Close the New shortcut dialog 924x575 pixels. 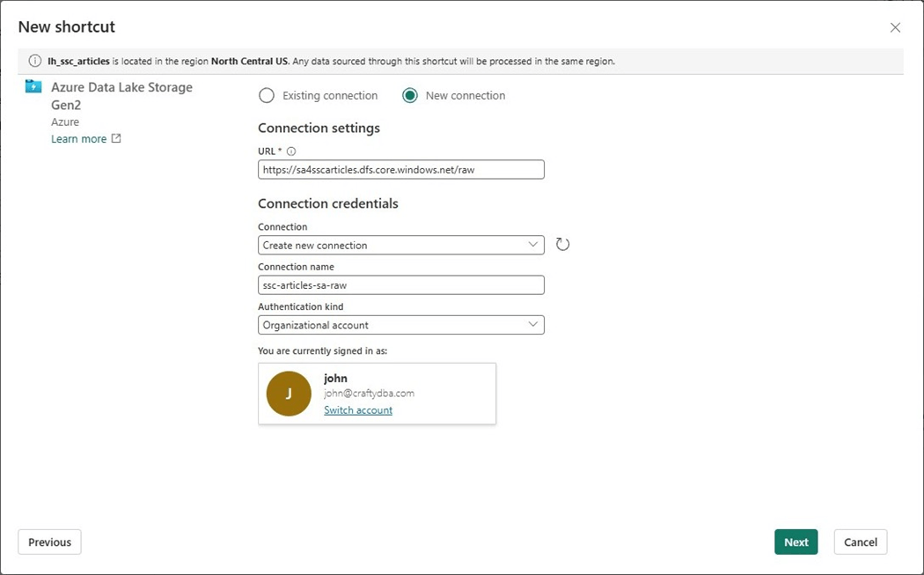coord(895,27)
